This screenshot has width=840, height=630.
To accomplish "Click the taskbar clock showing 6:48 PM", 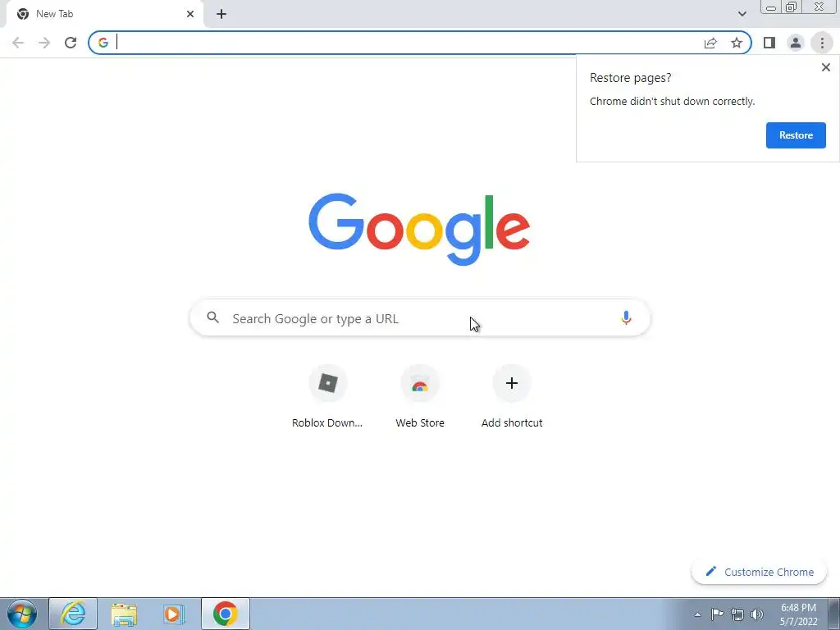I will [x=798, y=614].
